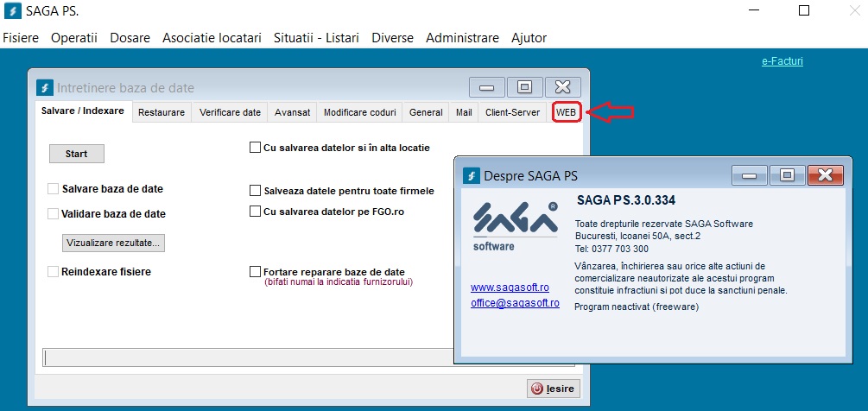Switch to the Modificare coduri tab
Viewport: 868px width, 411px height.
[x=360, y=112]
